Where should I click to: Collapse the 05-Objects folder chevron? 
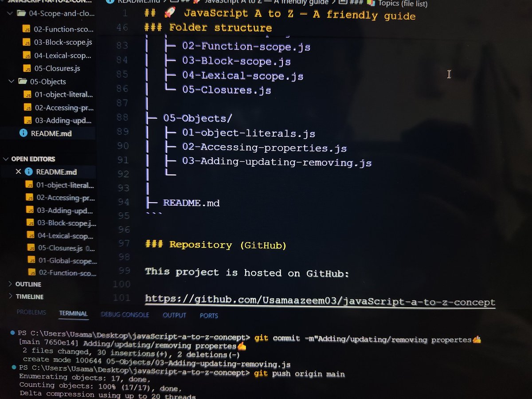[x=11, y=82]
